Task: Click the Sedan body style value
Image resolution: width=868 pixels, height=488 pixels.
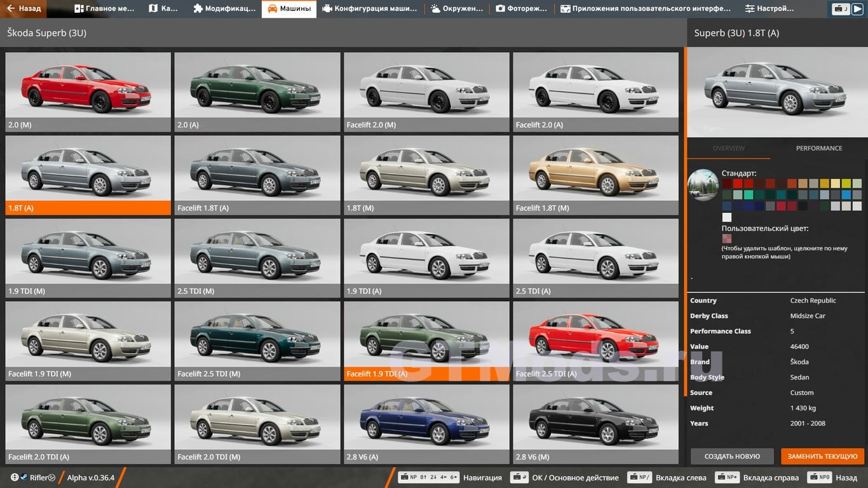Action: pos(800,377)
